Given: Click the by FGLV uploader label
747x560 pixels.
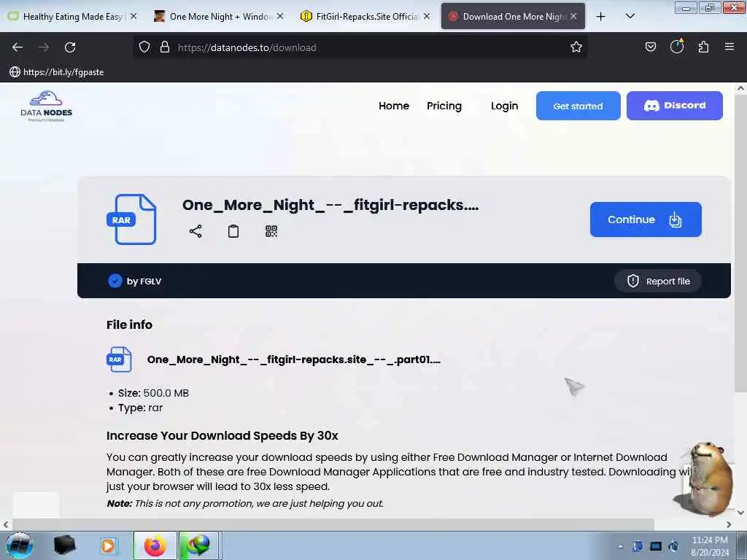Looking at the screenshot, I should pyautogui.click(x=144, y=281).
